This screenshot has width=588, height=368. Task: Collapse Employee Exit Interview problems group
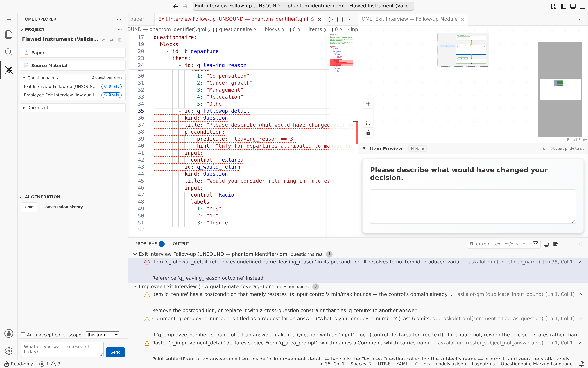(x=135, y=286)
